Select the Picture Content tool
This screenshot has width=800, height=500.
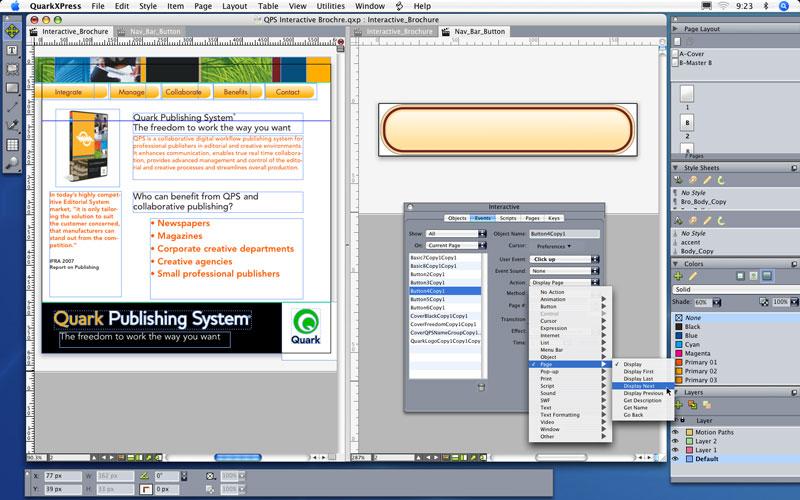pos(12,69)
